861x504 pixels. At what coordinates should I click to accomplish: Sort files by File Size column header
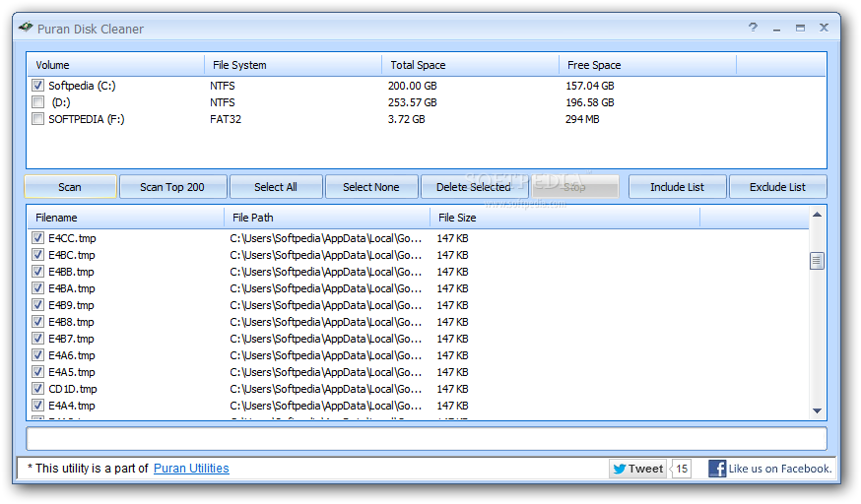tap(565, 218)
